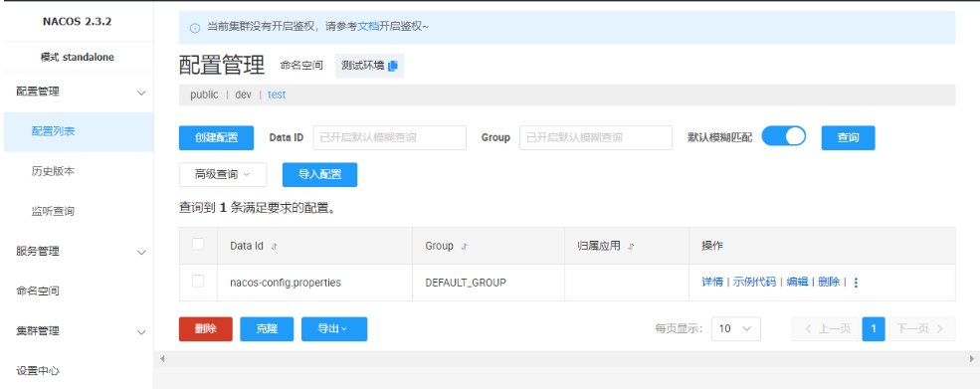Sort the table by Data Id

(x=275, y=247)
